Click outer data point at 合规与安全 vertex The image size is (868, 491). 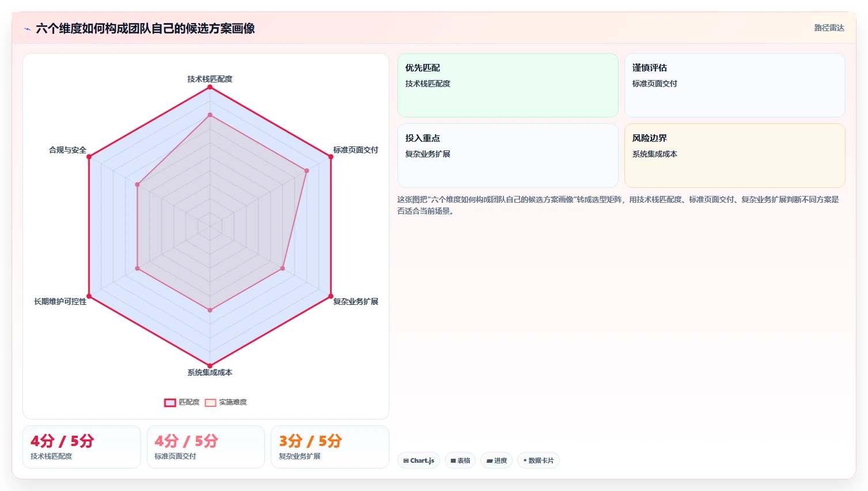(89, 157)
